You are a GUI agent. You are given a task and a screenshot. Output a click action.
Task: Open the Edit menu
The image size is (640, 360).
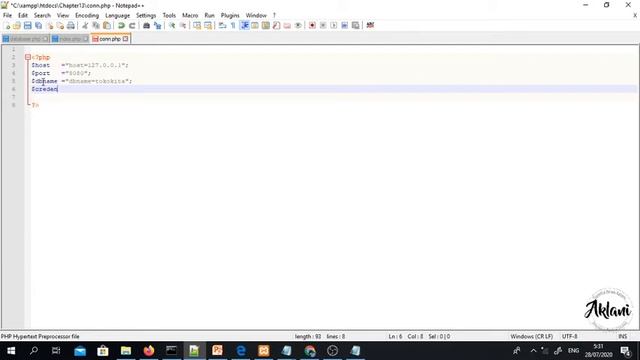tap(23, 16)
